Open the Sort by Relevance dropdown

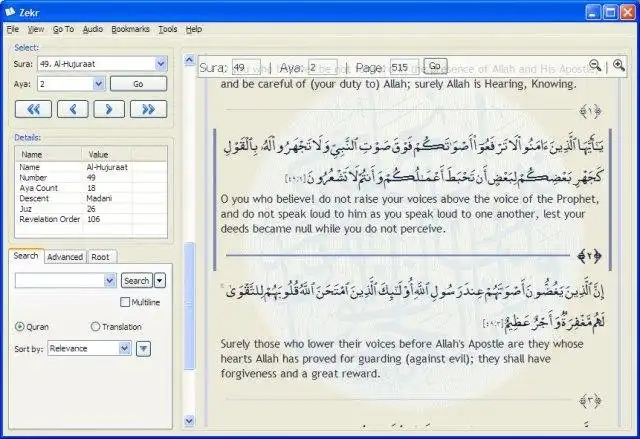(x=124, y=348)
